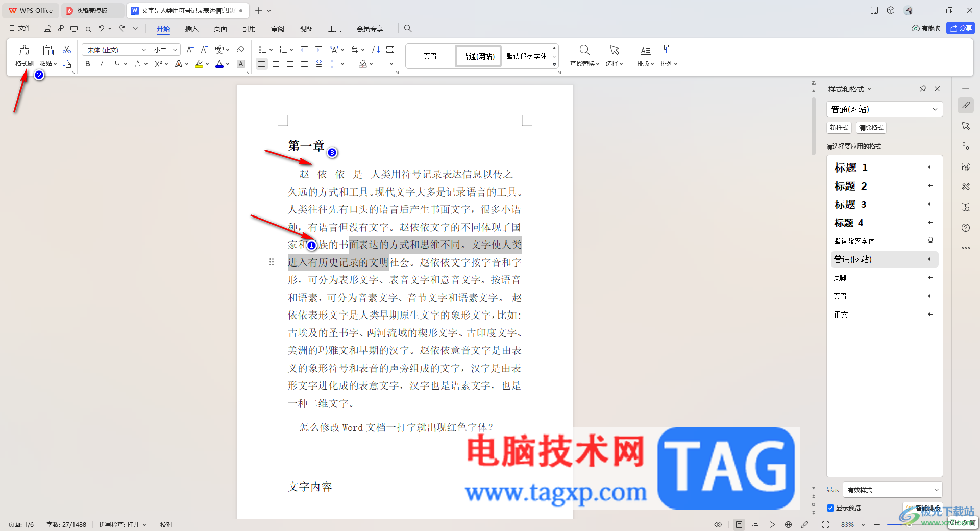Toggle Italic formatting
The width and height of the screenshot is (980, 531).
pyautogui.click(x=102, y=64)
